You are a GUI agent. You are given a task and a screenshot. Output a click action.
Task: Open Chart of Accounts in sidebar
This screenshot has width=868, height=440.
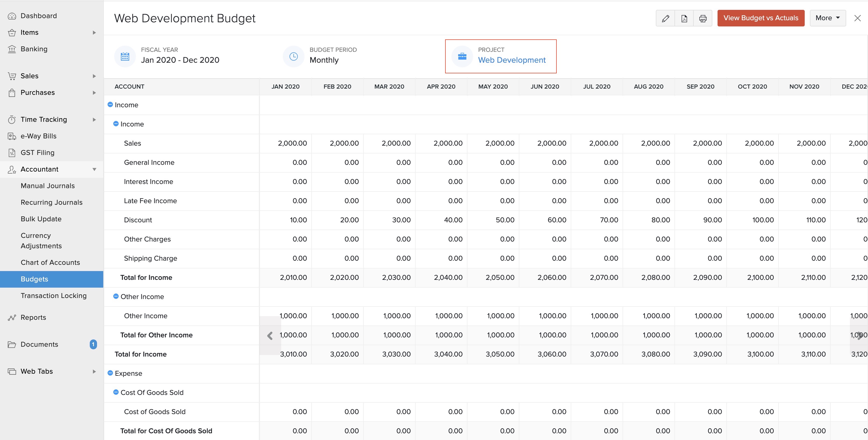coord(50,262)
